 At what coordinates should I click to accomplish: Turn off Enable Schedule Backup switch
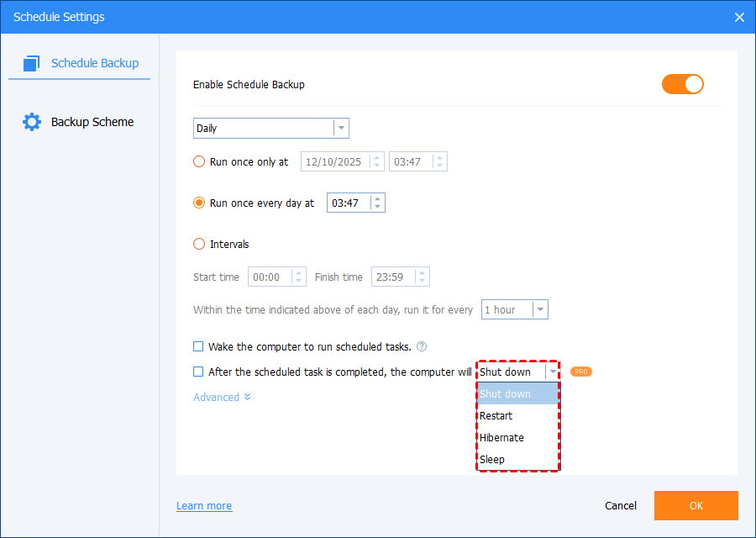[682, 84]
